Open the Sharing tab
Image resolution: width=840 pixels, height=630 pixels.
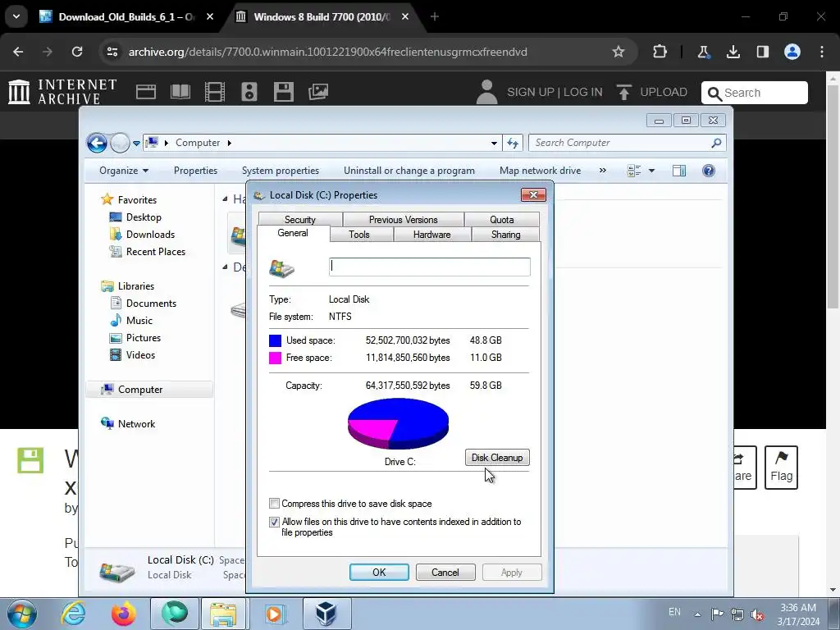tap(505, 235)
